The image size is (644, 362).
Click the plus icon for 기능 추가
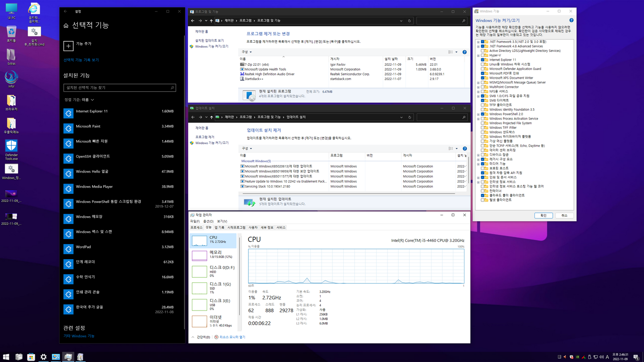click(69, 46)
